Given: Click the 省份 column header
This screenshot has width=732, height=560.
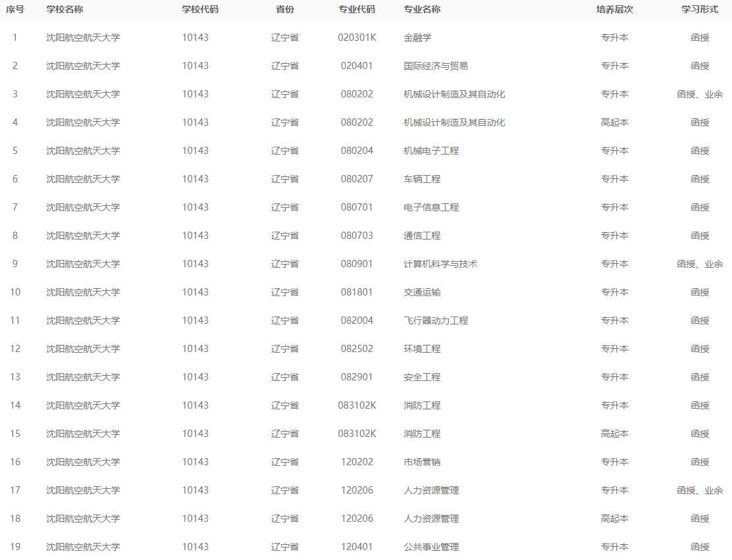Looking at the screenshot, I should (x=285, y=9).
